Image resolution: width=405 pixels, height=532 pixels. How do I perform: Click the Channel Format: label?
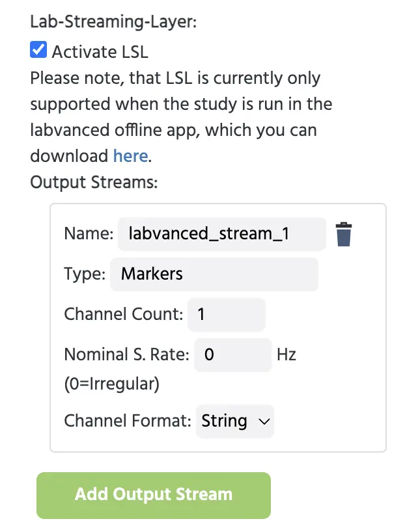(x=128, y=421)
